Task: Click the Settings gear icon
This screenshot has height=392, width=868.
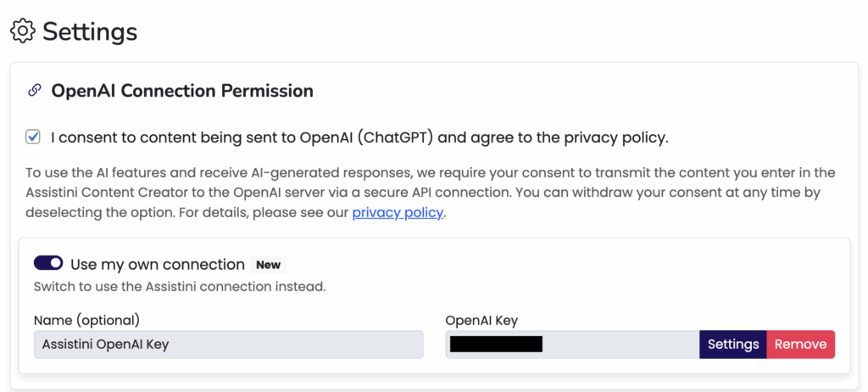Action: coord(22,31)
